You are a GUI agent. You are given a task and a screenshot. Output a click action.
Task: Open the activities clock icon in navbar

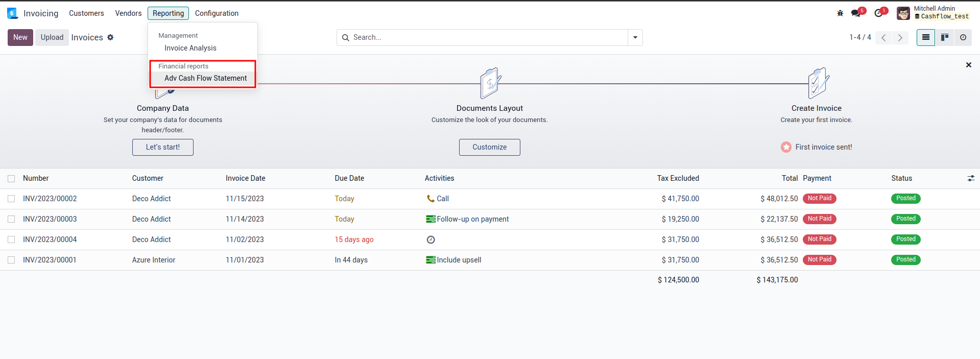(878, 13)
